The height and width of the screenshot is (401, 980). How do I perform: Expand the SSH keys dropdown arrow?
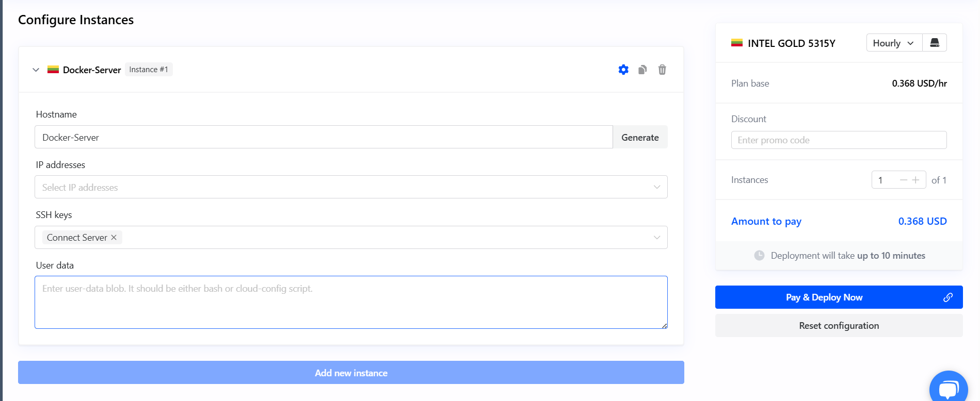tap(656, 238)
